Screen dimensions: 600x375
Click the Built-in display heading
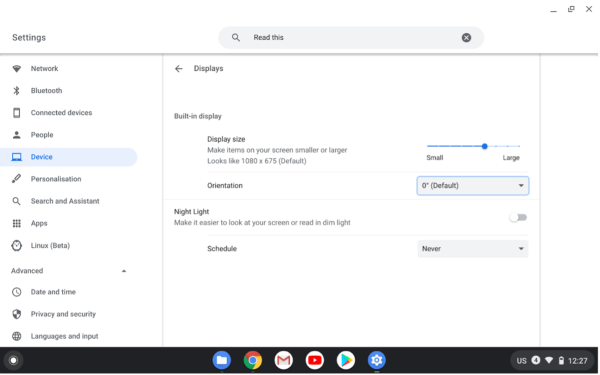[197, 116]
